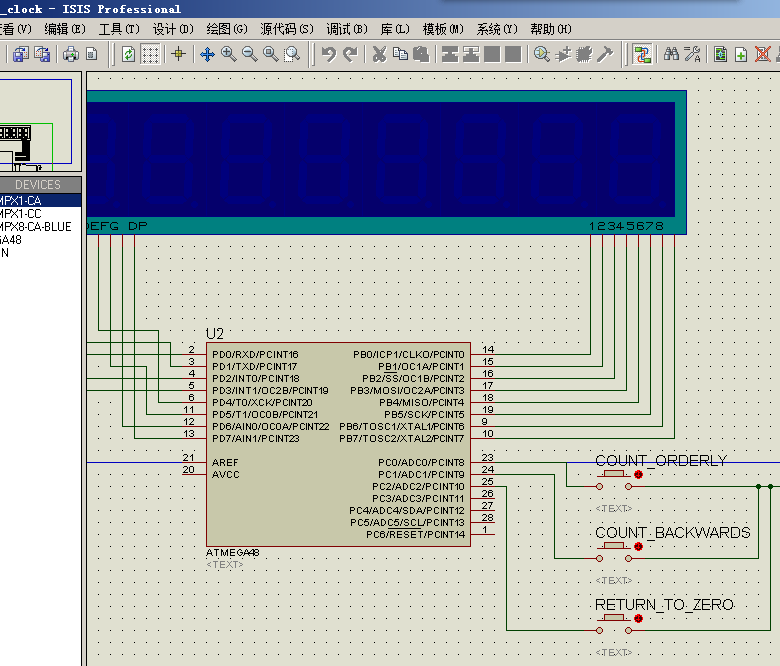This screenshot has height=666, width=780.
Task: Click the hammer decompose tool icon
Action: tap(604, 54)
